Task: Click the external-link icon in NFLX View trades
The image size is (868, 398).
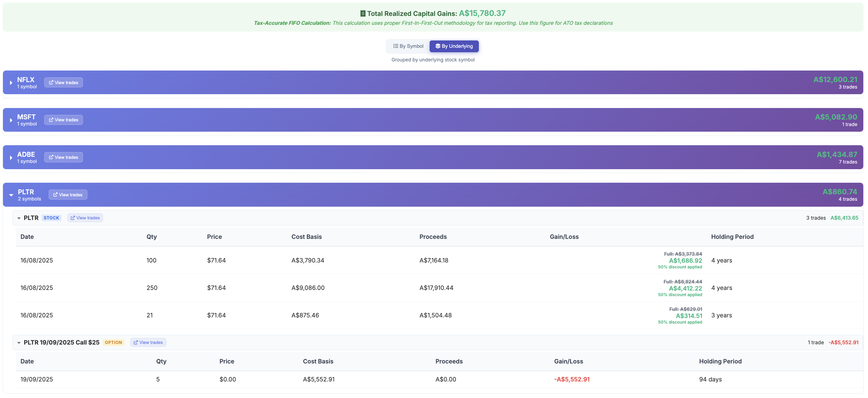Action: click(51, 82)
